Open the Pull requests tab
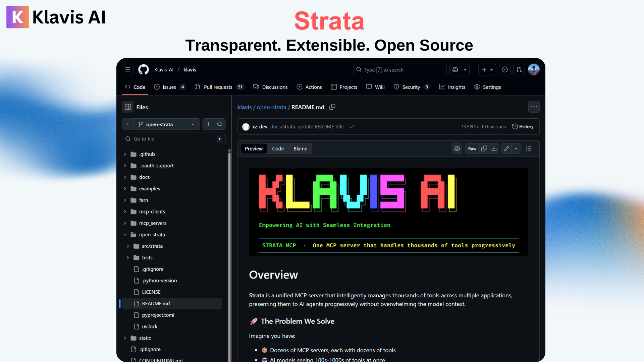This screenshot has width=644, height=362. point(218,87)
